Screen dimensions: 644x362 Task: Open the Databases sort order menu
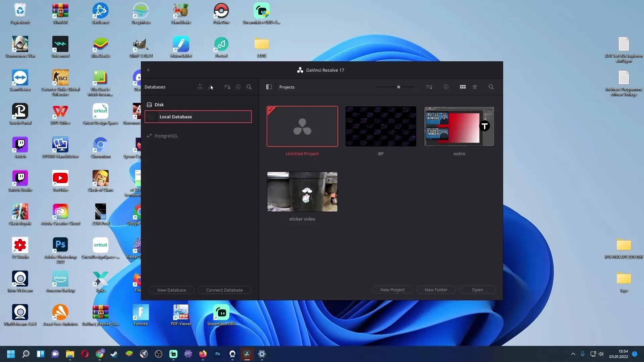coord(227,87)
